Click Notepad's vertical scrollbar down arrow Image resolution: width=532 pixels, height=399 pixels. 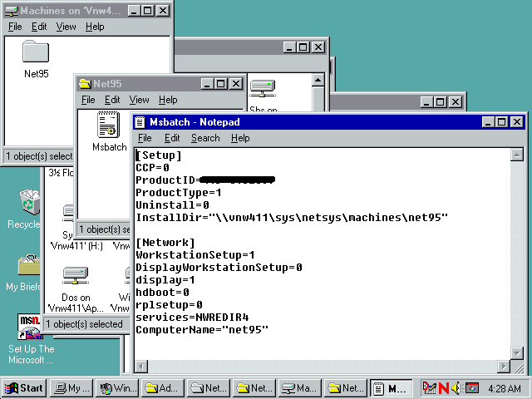(x=517, y=353)
